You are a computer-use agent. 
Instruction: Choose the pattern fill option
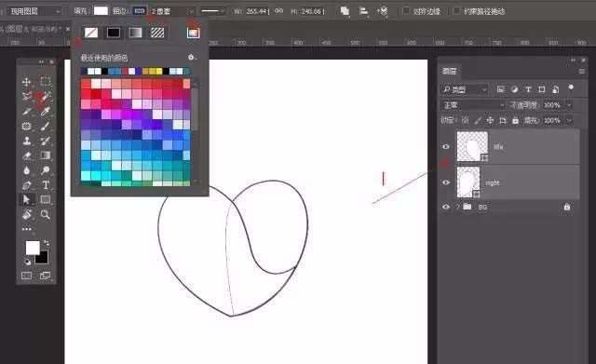click(157, 33)
